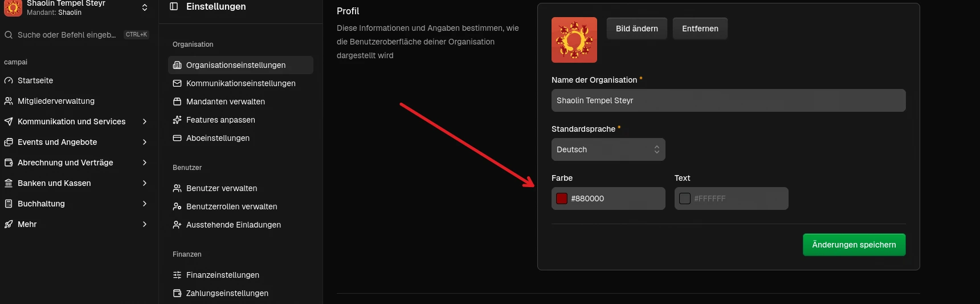Click the Name der Organisation text field
This screenshot has height=304, width=980.
[728, 100]
